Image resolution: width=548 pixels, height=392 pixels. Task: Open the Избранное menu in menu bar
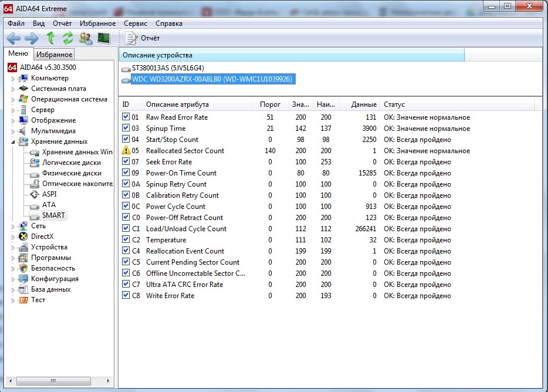98,23
